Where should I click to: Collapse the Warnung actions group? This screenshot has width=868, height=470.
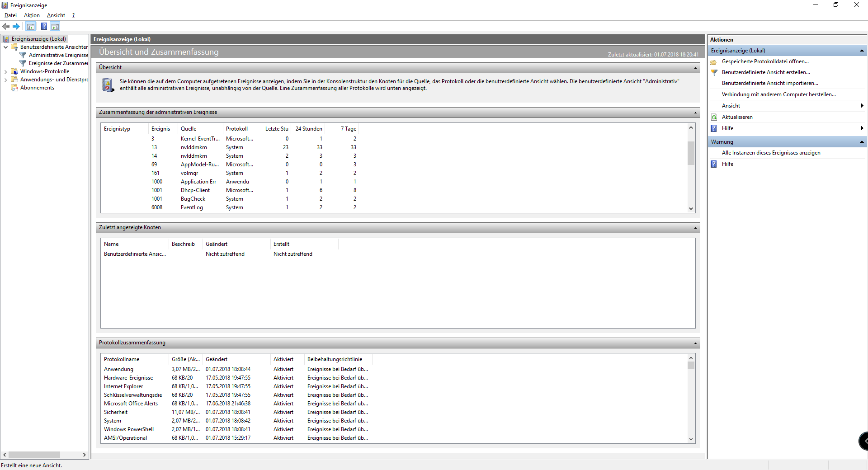tap(862, 142)
